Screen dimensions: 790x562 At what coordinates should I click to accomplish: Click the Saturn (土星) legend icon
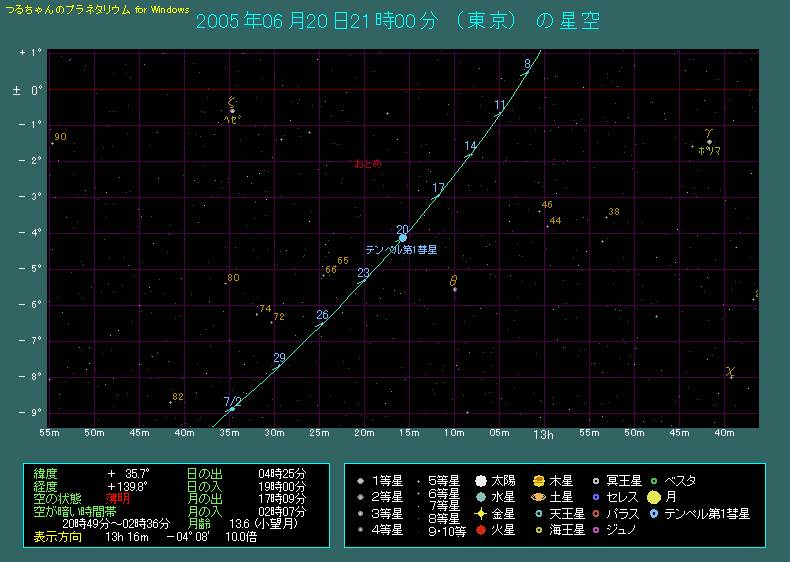(x=539, y=496)
